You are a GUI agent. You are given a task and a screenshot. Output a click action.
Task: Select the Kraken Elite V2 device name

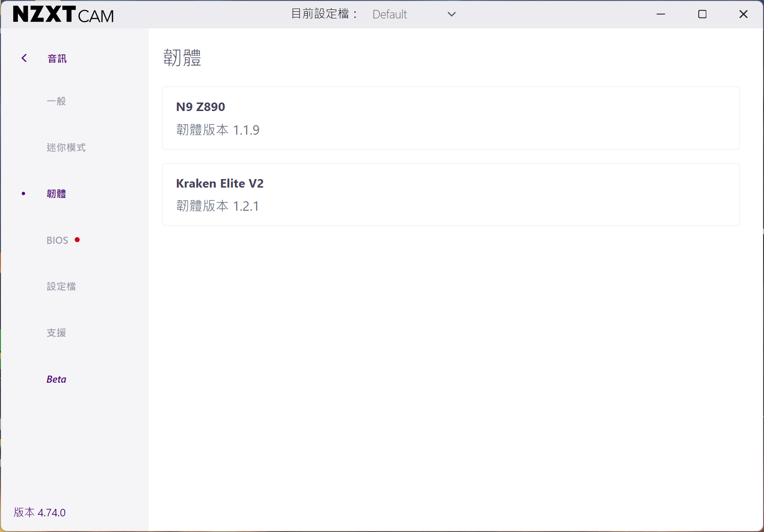[220, 183]
